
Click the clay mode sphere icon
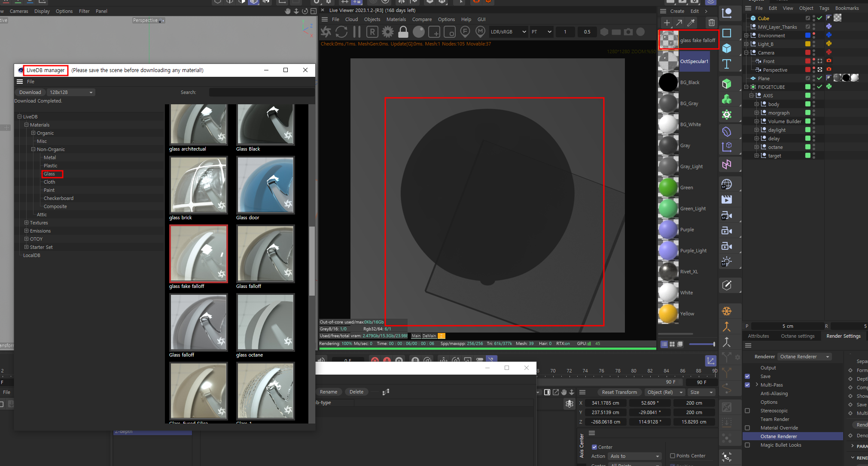[x=419, y=32]
